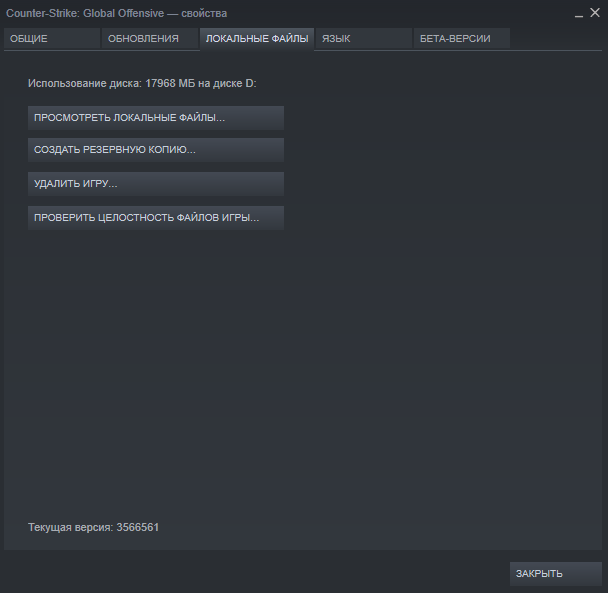Viewport: 608px width, 593px height.
Task: Go to the ЯЗЫК tab
Action: [x=364, y=38]
